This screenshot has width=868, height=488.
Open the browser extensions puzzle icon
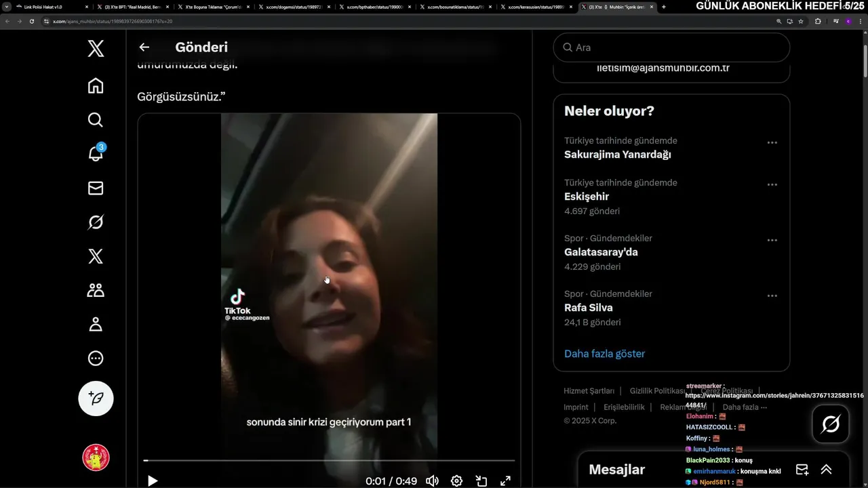click(818, 21)
